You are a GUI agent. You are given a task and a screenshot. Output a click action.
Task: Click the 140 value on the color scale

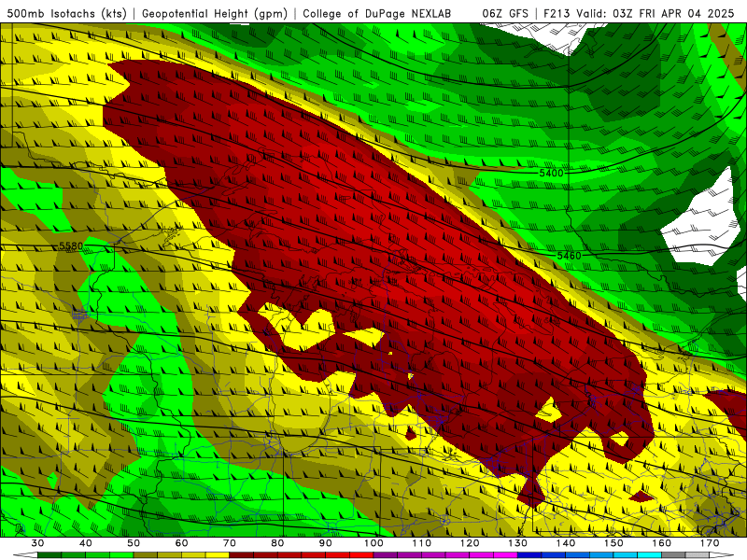(x=566, y=543)
